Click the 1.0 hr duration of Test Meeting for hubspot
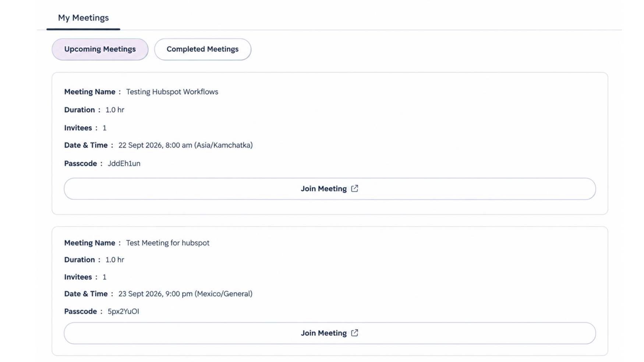The height and width of the screenshot is (362, 644). tap(115, 260)
